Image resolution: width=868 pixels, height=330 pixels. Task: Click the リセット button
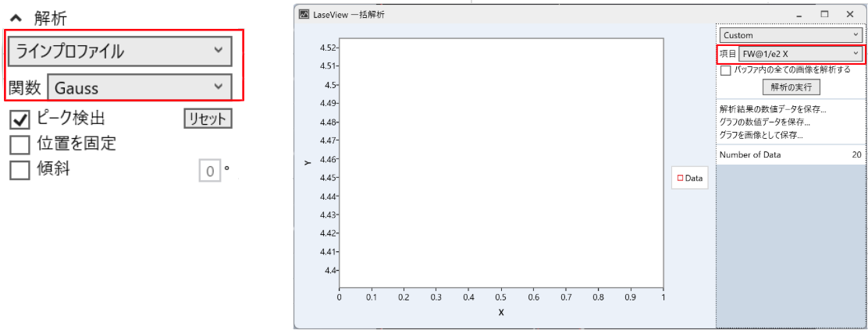[208, 119]
